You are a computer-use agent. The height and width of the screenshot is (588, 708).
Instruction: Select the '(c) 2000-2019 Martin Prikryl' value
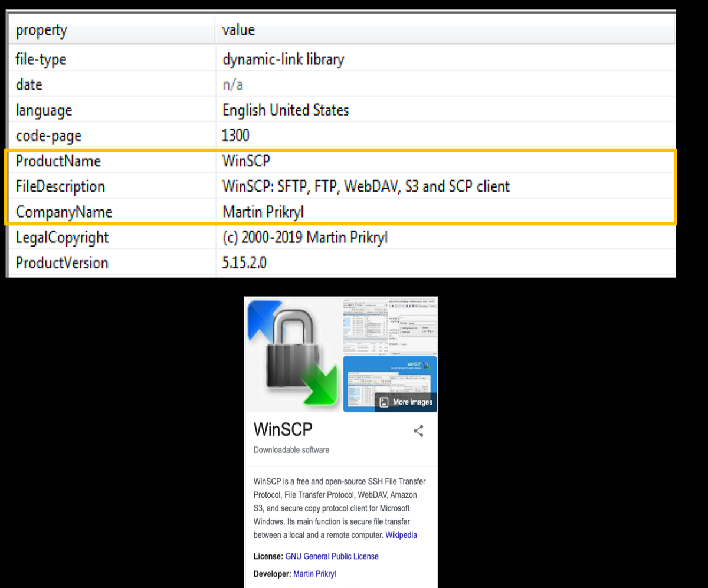445,238
